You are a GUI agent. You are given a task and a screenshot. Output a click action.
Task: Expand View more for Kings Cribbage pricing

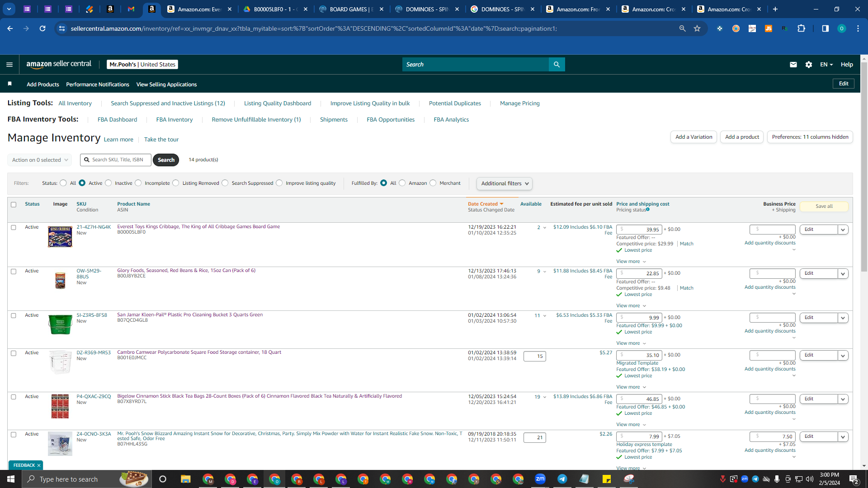(631, 262)
